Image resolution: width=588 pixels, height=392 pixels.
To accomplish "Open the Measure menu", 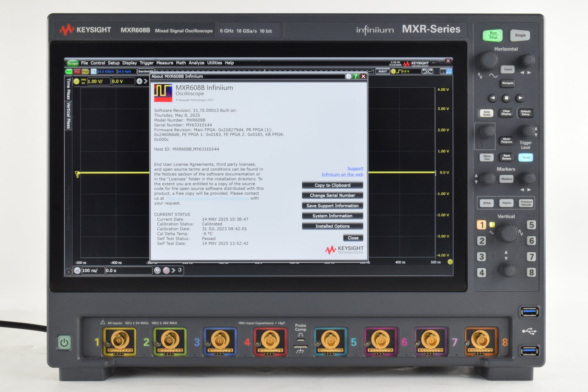I will tap(165, 63).
